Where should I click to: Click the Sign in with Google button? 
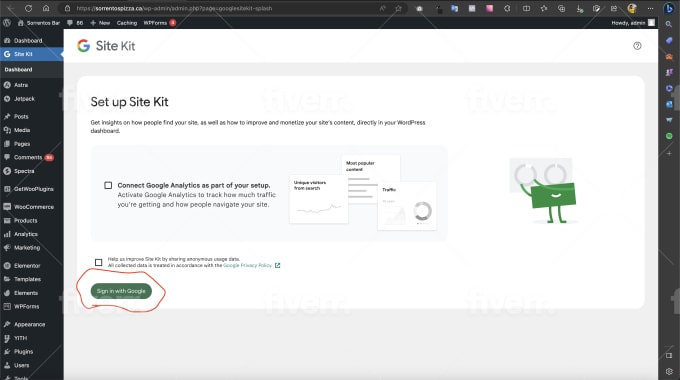121,291
